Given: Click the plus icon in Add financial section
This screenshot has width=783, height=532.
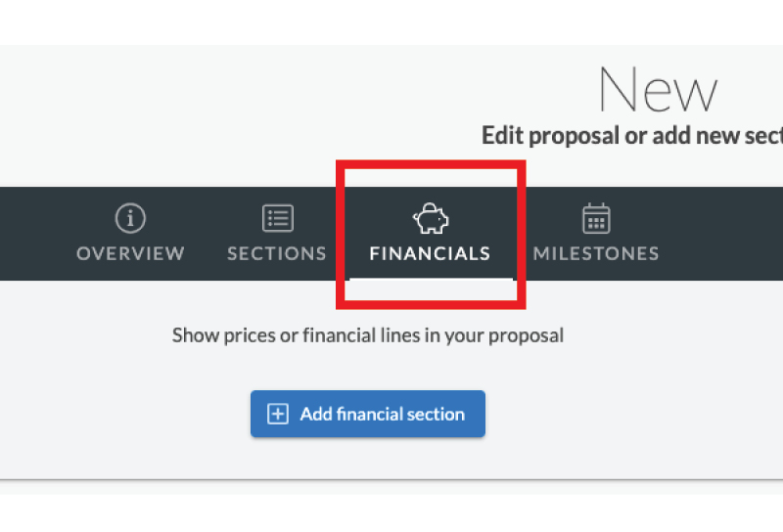Looking at the screenshot, I should point(278,414).
